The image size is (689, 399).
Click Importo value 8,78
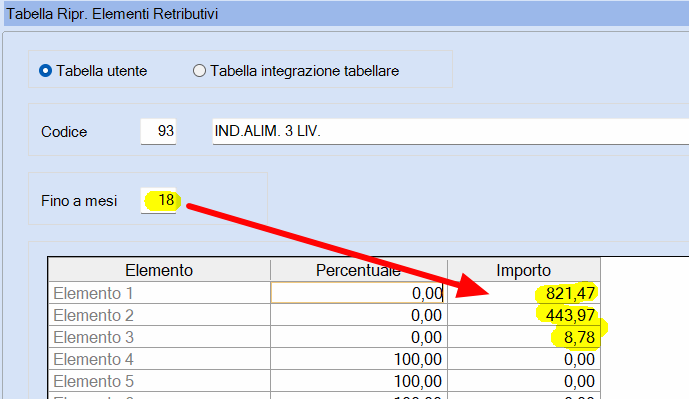coord(524,337)
